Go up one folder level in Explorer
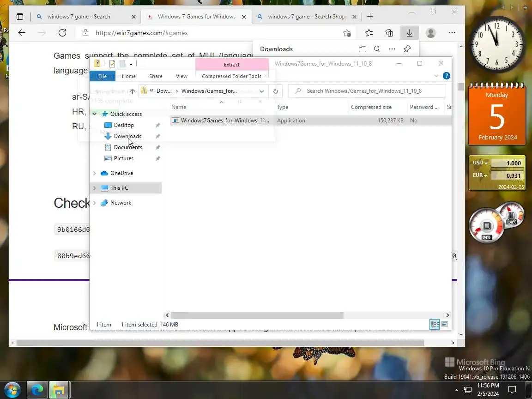The image size is (532, 399). (133, 91)
